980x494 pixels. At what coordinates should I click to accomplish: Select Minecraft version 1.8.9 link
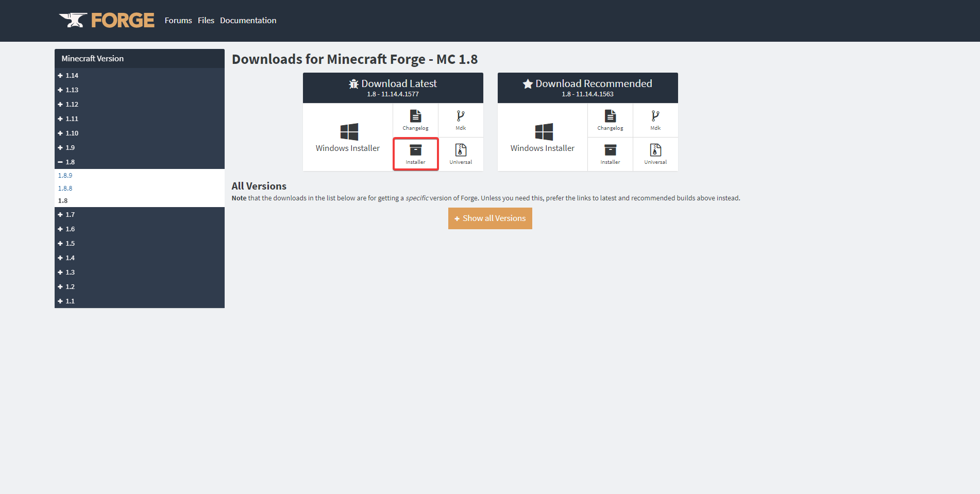[x=65, y=176]
